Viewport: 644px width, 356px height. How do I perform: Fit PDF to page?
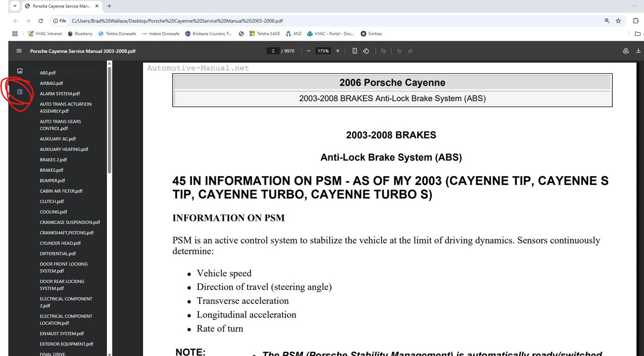(x=355, y=51)
